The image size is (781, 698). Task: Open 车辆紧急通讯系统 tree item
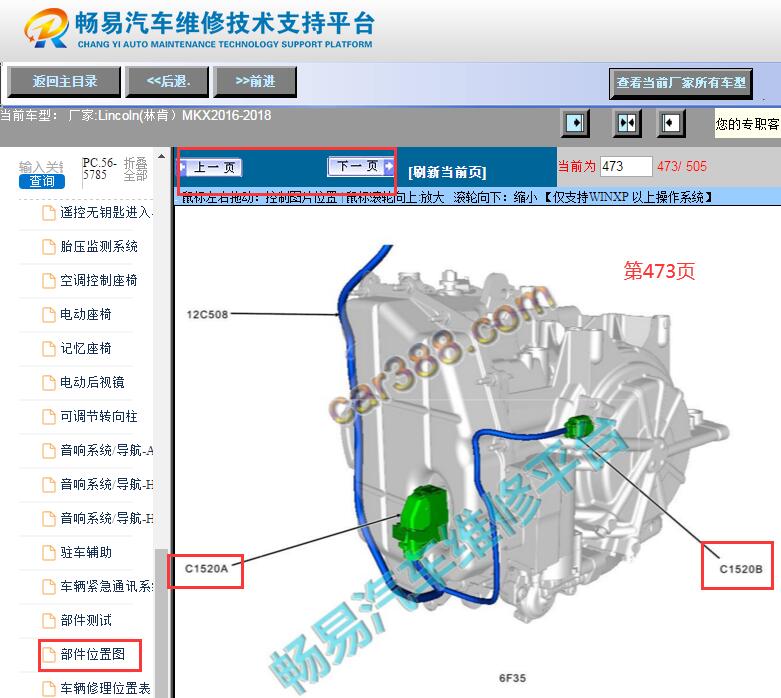click(x=106, y=586)
